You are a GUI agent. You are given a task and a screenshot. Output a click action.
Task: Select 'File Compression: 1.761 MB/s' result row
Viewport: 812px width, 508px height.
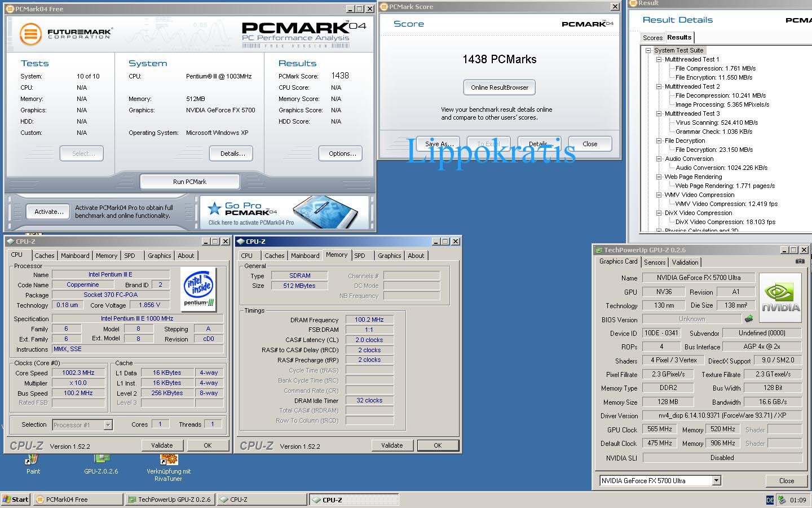716,68
